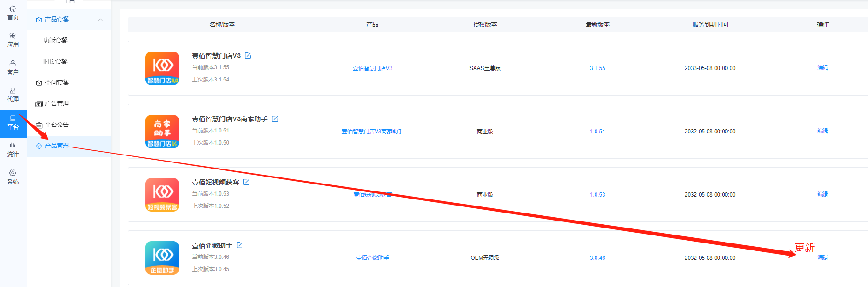Click the 操作 column header

click(x=823, y=24)
